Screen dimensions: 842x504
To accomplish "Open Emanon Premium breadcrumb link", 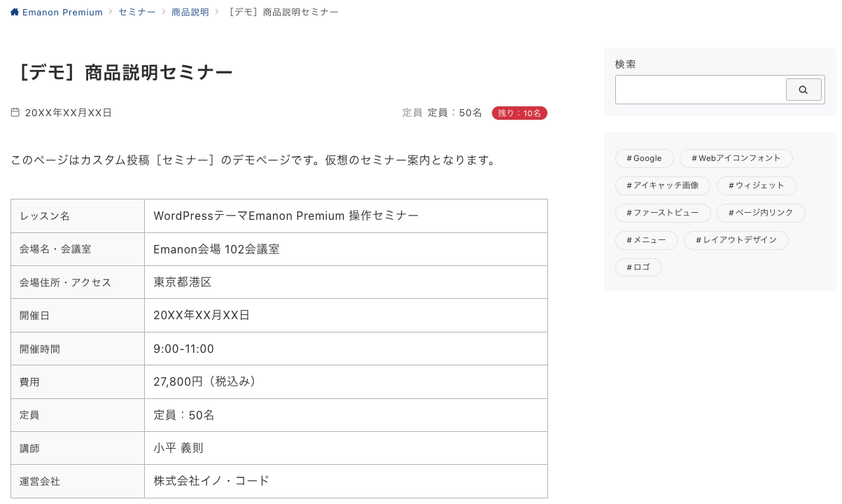I will [x=62, y=12].
